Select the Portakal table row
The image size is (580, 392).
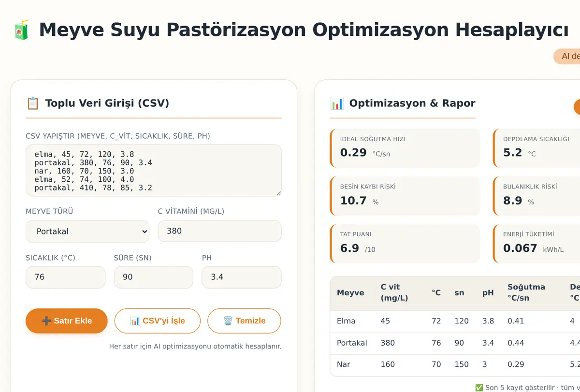tap(455, 343)
